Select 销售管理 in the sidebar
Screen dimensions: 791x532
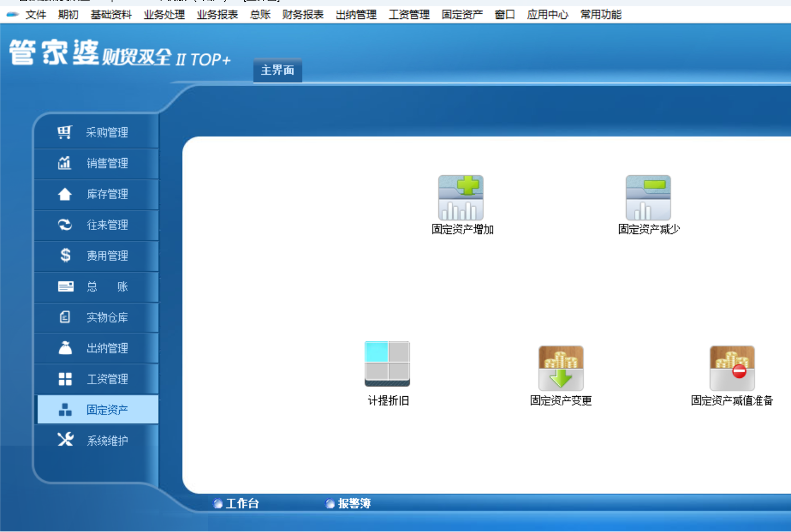tap(96, 163)
